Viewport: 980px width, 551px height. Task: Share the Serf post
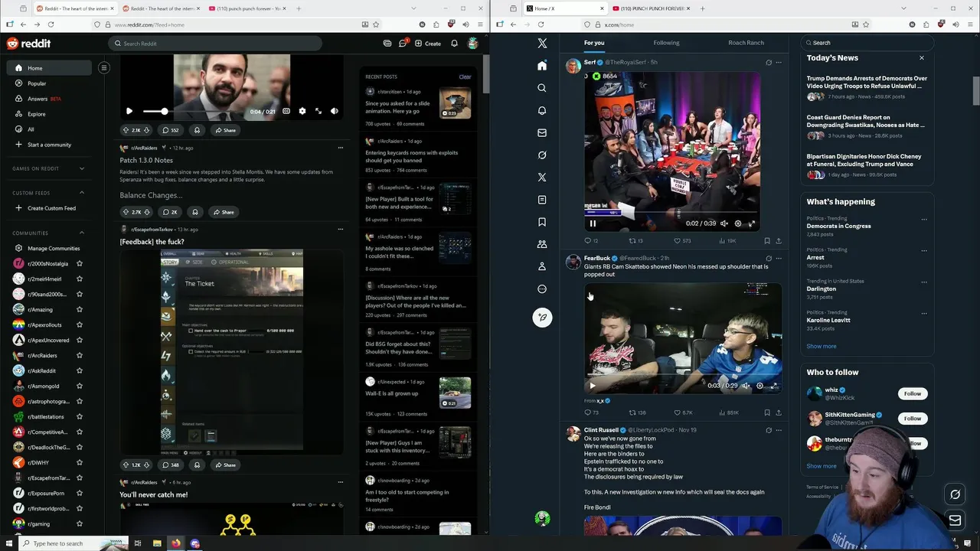coord(779,241)
